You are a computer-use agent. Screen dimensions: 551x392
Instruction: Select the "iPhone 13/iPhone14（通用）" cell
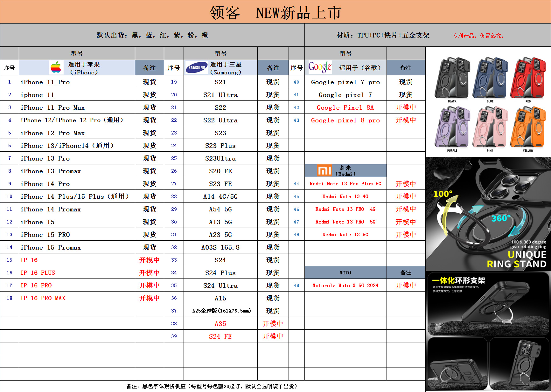77,145
